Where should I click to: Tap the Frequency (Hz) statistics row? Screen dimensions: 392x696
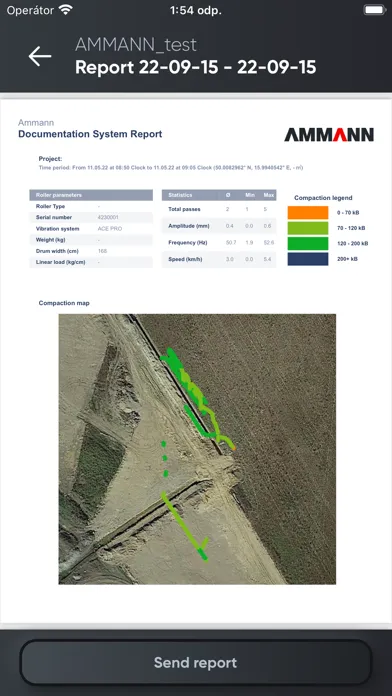219,243
